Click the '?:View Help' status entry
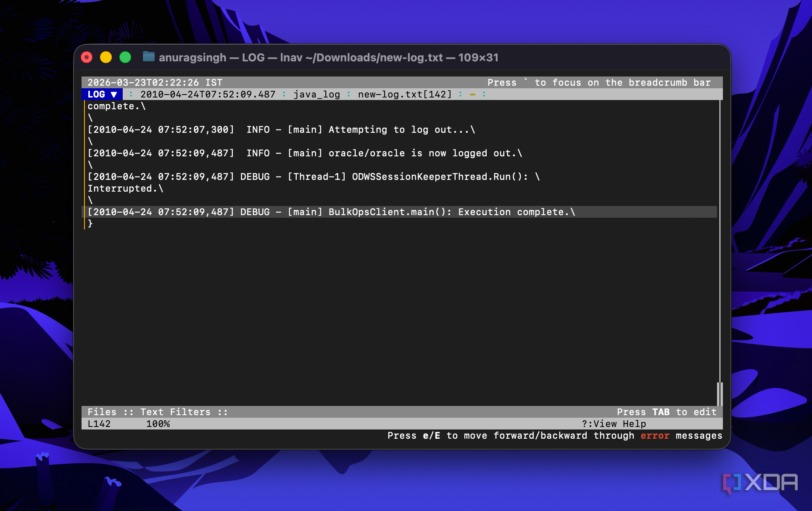 pyautogui.click(x=614, y=424)
